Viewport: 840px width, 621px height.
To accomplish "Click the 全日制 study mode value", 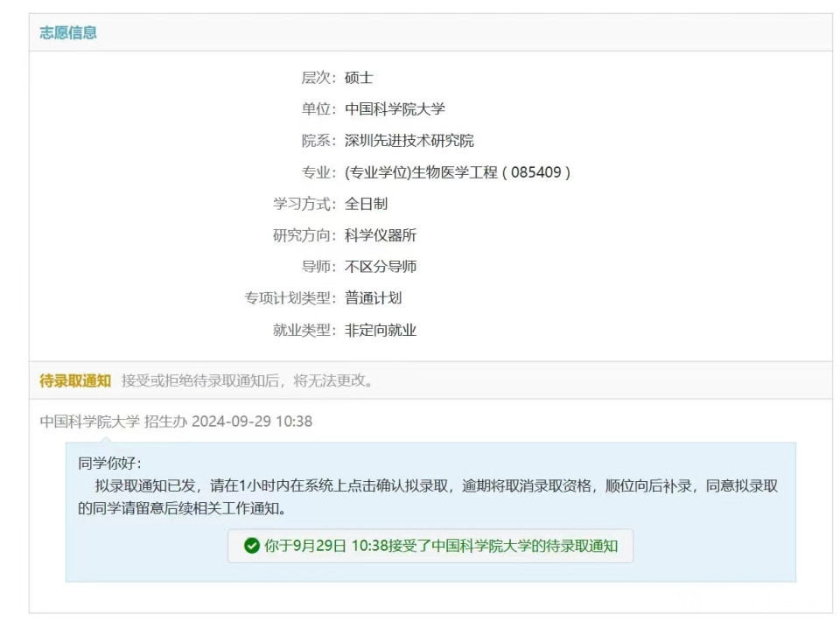I will (366, 204).
